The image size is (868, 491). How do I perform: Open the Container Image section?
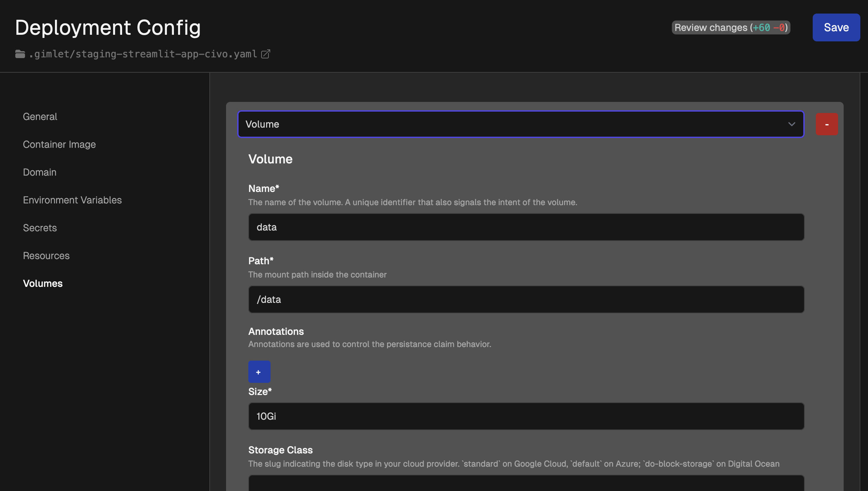click(59, 144)
